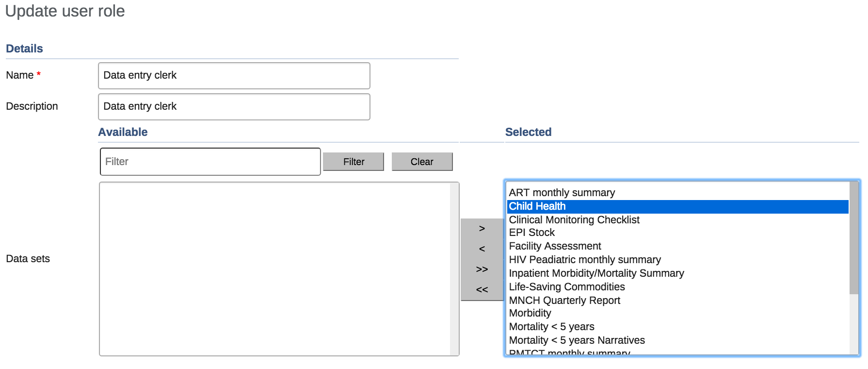The image size is (868, 369).
Task: Select Child Health data set
Action: coord(537,206)
